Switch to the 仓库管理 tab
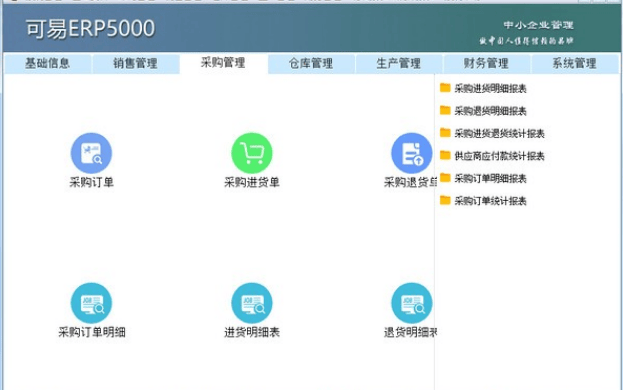The width and height of the screenshot is (623, 390). (x=311, y=64)
